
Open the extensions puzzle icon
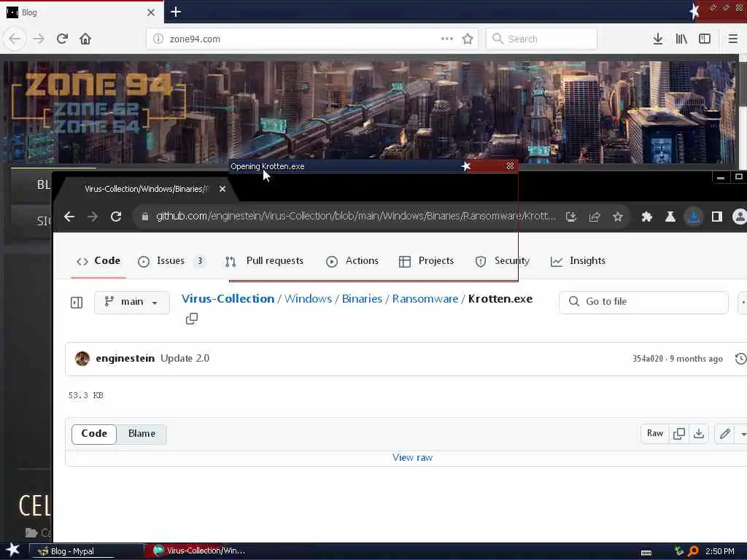click(x=647, y=217)
